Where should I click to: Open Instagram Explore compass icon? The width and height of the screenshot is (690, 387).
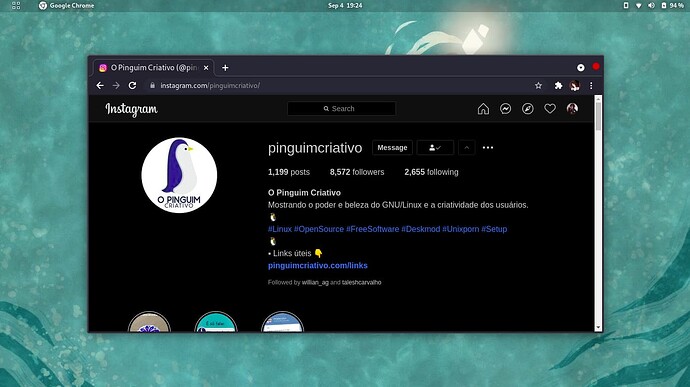coord(528,109)
